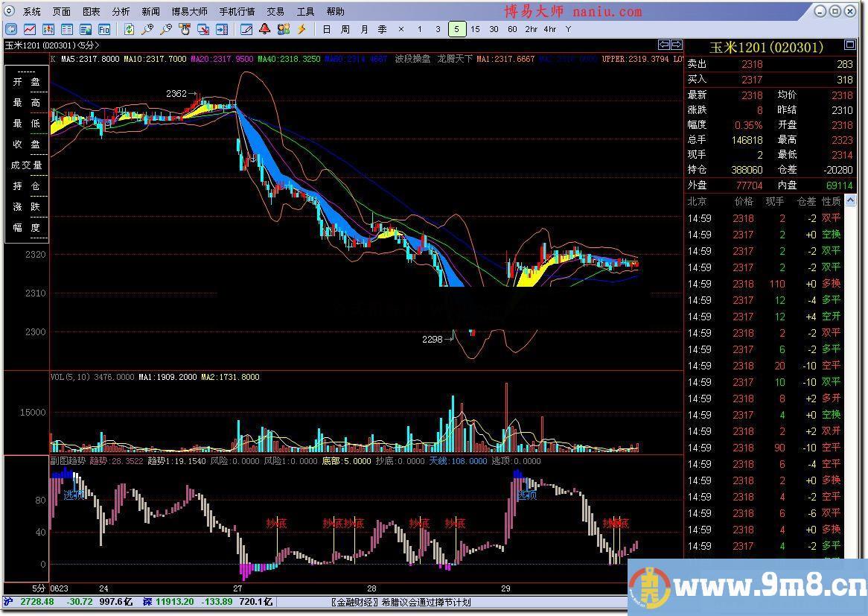Select the daily 日 period button

coord(327,29)
